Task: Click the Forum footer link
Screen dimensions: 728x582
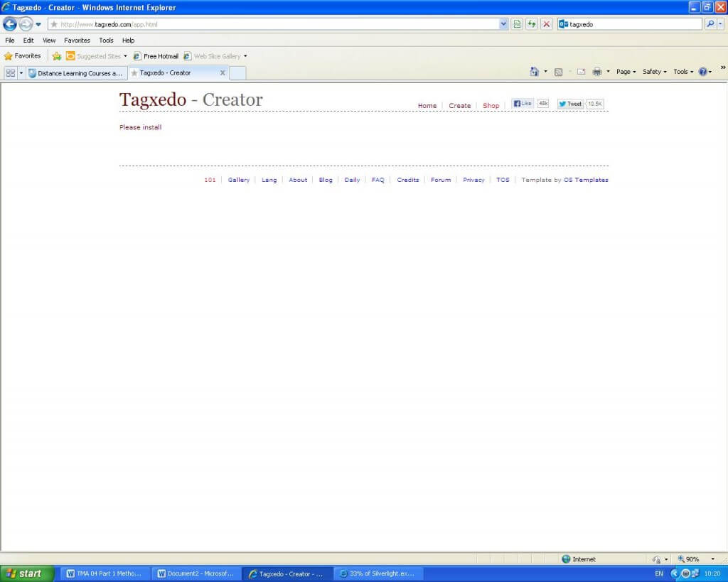Action: (441, 180)
